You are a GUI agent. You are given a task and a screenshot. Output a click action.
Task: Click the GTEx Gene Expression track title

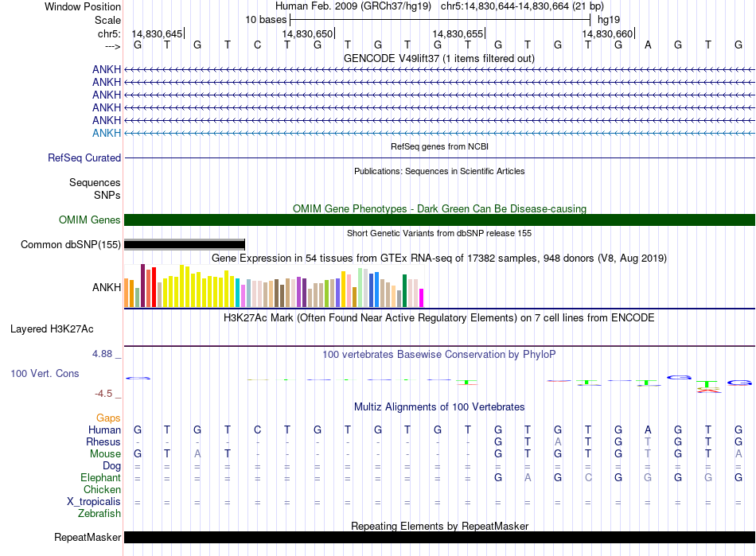(x=438, y=259)
